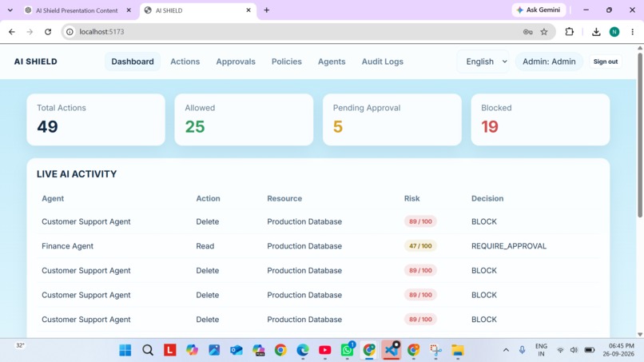644x362 pixels.
Task: Launch the red L app from taskbar
Action: coord(170,350)
